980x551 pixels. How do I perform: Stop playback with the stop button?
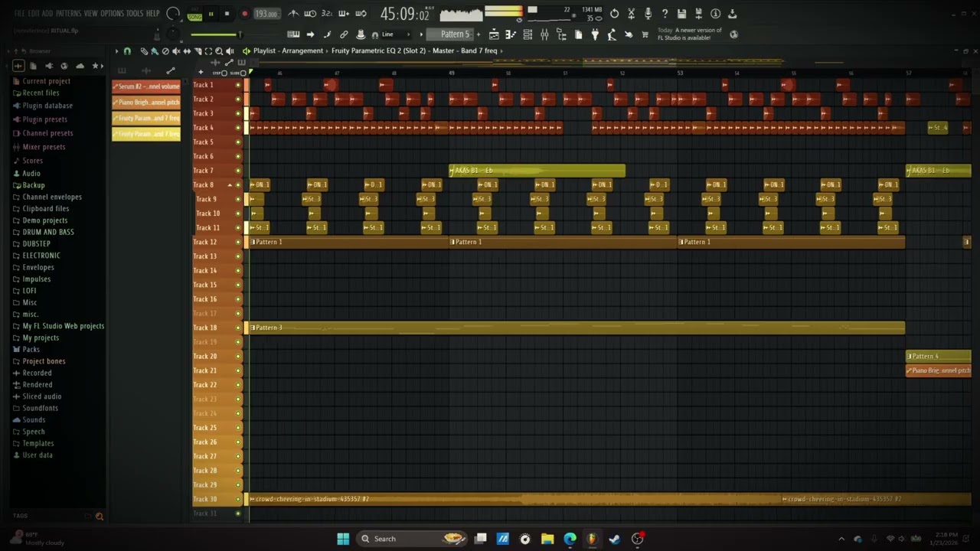tap(227, 14)
